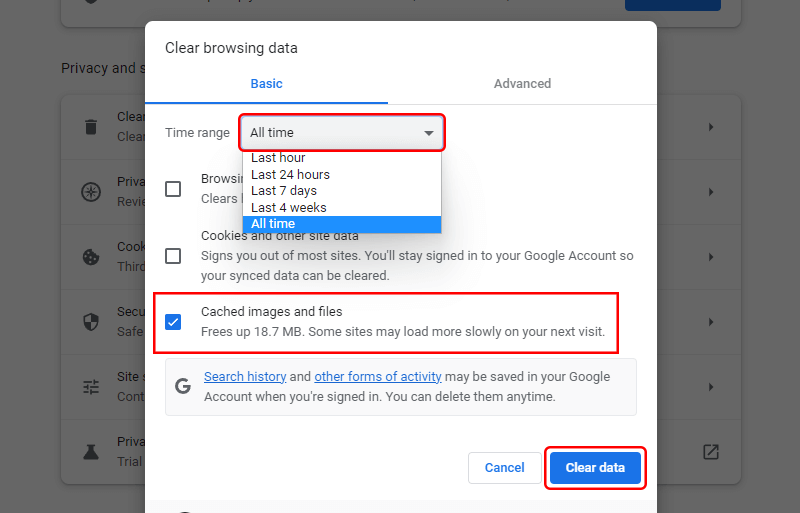The height and width of the screenshot is (513, 800).
Task: Click the trash can icon for clear browsing data
Action: 91,127
